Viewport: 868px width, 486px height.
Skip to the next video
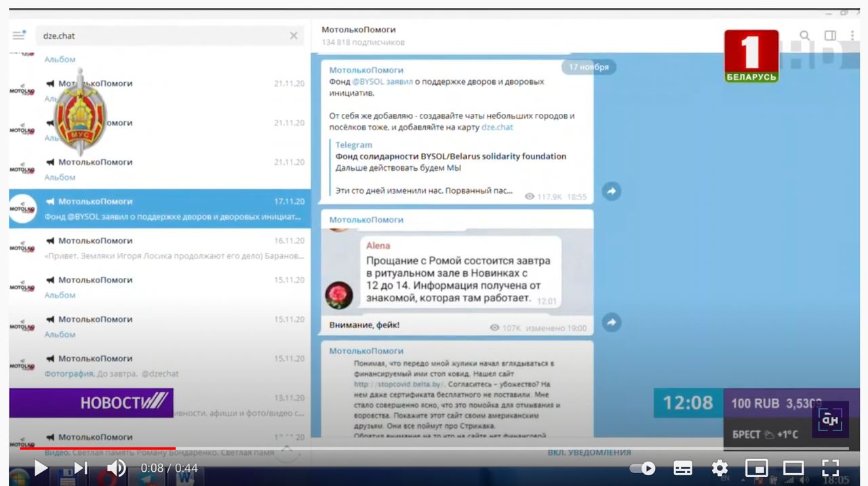[x=80, y=468]
